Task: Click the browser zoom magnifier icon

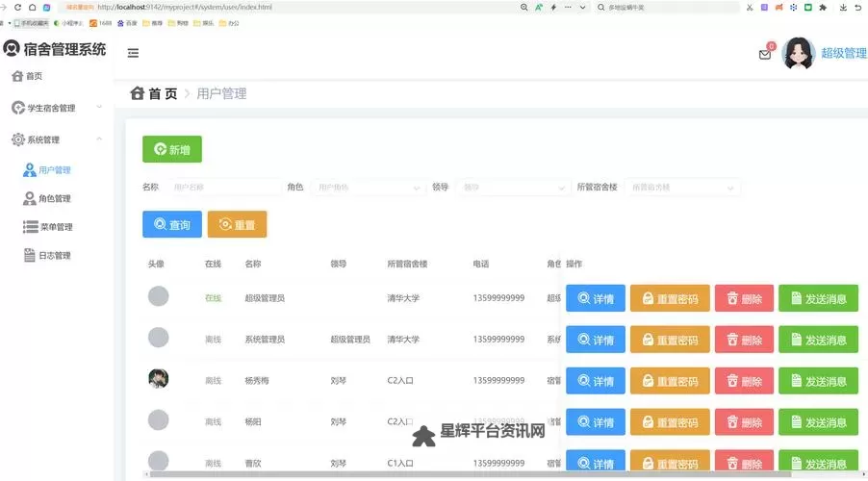Action: pos(523,7)
